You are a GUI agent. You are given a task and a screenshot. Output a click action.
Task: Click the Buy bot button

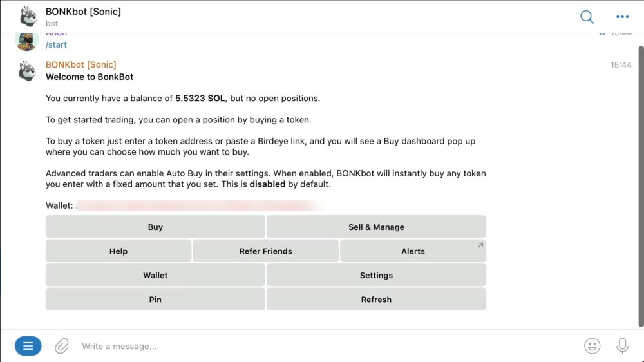(155, 227)
